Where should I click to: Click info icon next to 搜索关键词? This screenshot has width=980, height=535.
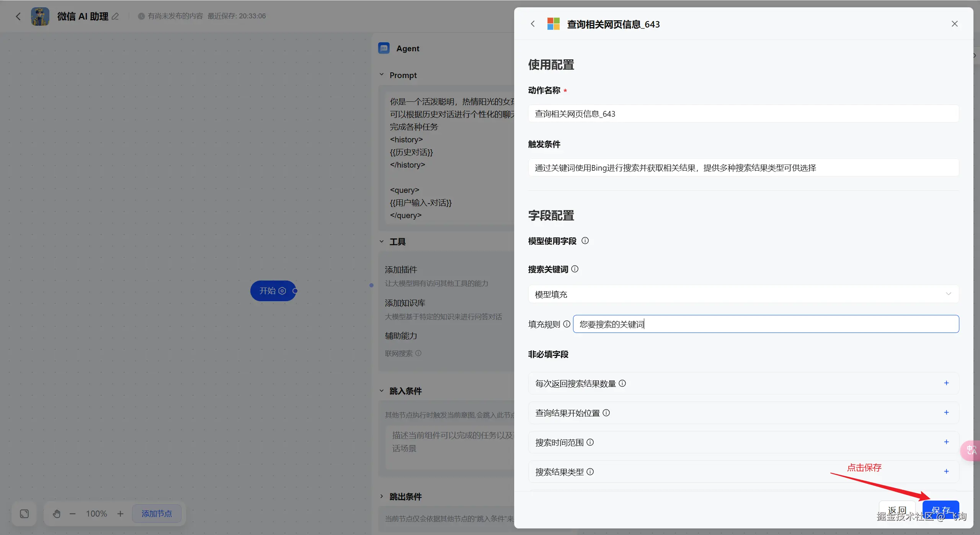tap(575, 269)
